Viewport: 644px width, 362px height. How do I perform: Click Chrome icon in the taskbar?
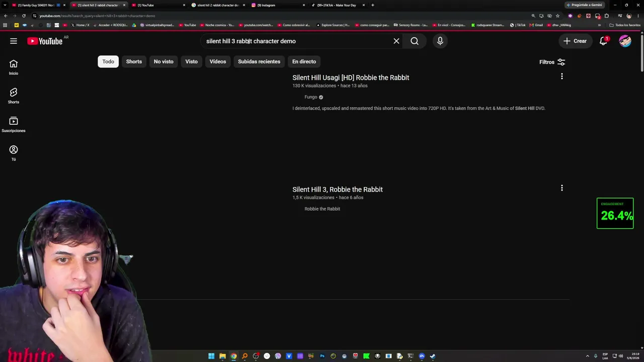tap(233, 356)
